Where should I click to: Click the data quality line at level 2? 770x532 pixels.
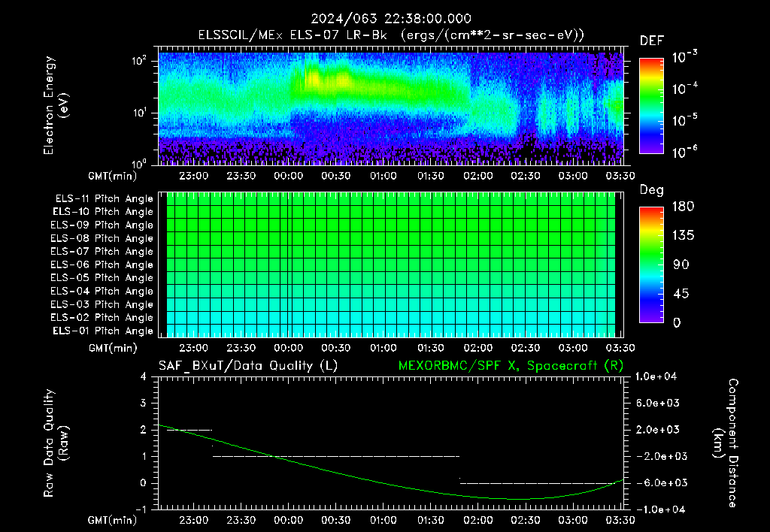click(189, 430)
